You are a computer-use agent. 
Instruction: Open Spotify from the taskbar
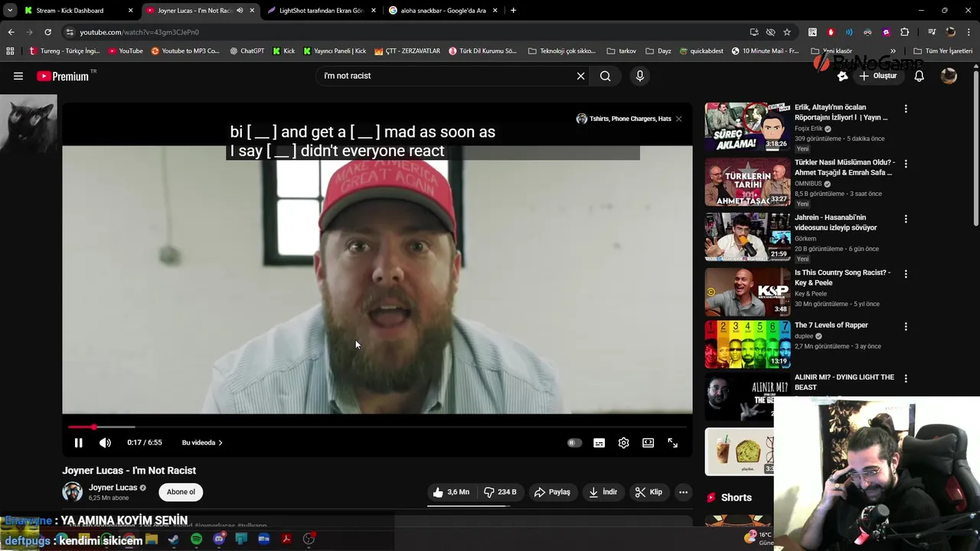pyautogui.click(x=196, y=539)
